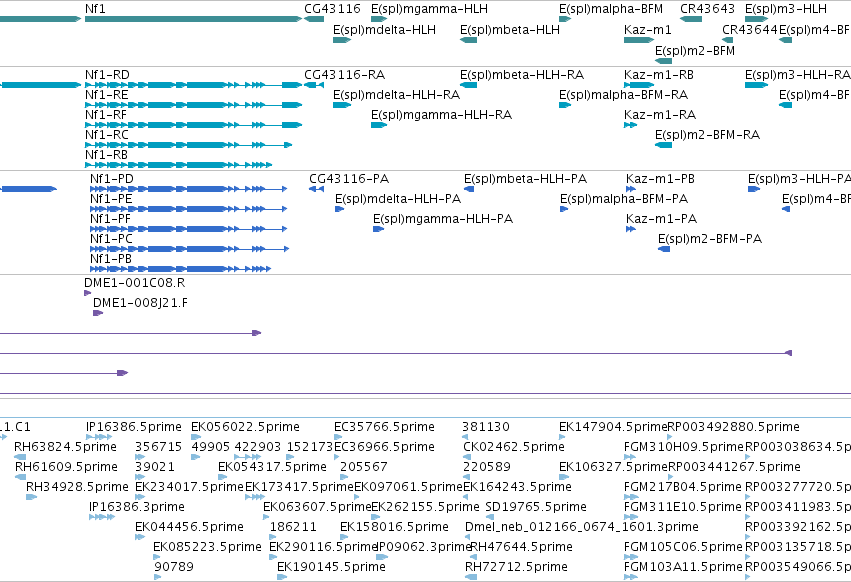Select the EK054317.5prime EST label
The width and height of the screenshot is (851, 582).
pyautogui.click(x=272, y=467)
